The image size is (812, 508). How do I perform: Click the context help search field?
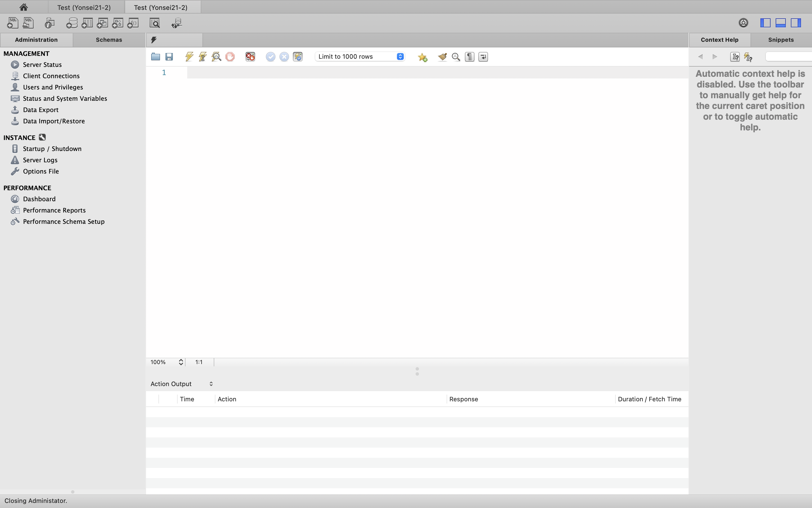pyautogui.click(x=789, y=56)
